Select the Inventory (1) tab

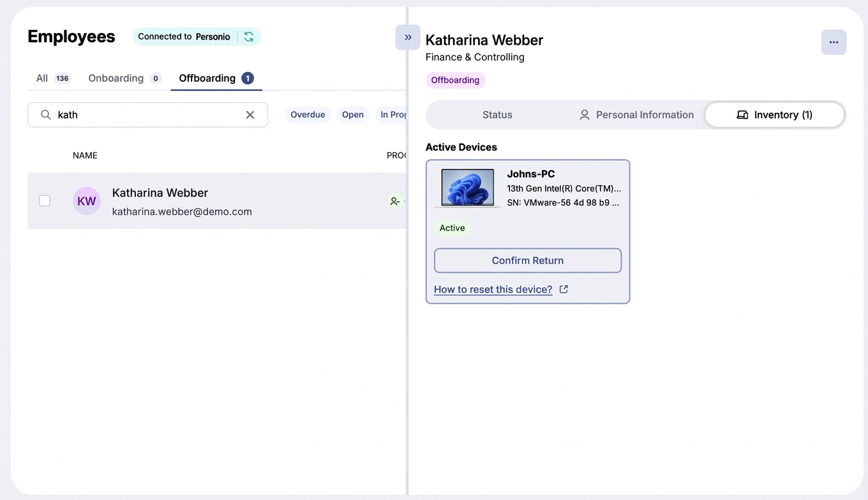point(774,115)
